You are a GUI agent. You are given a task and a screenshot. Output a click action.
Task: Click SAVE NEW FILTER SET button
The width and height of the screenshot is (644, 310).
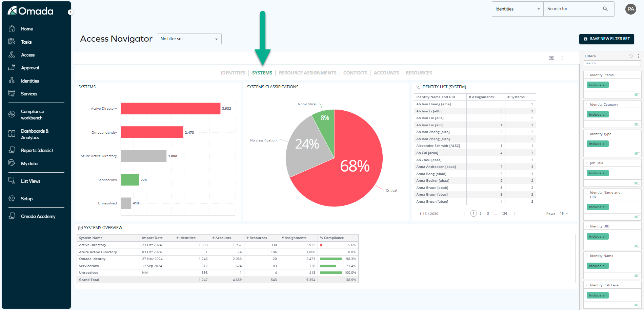(606, 39)
